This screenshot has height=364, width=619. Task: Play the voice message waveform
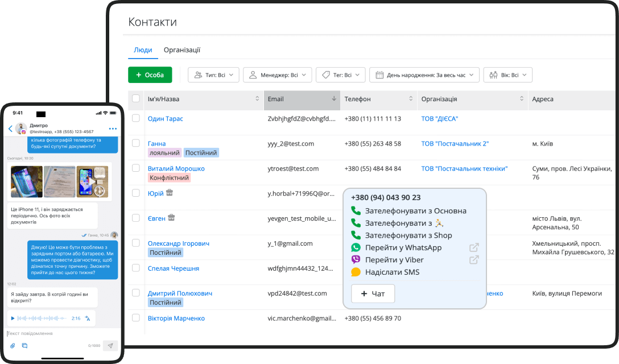click(x=42, y=318)
